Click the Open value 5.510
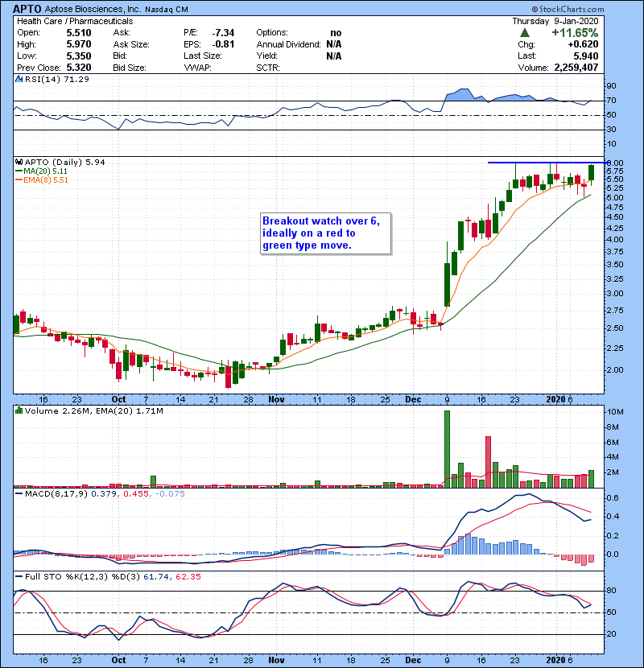644x668 pixels. click(79, 33)
